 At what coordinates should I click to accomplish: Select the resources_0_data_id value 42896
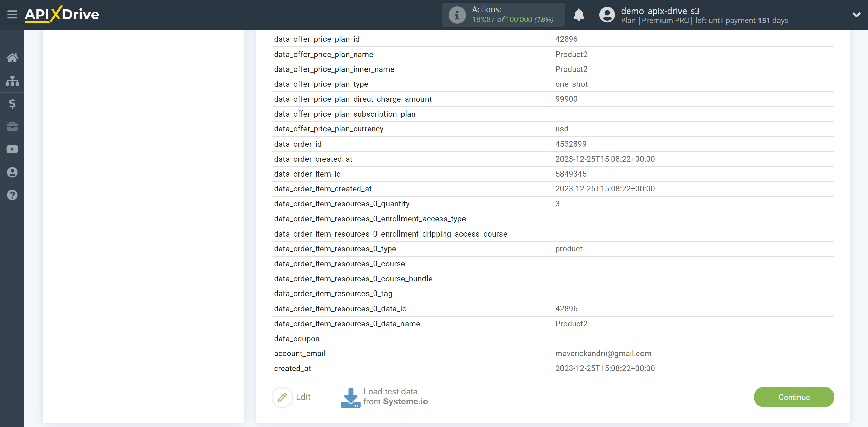pos(566,309)
